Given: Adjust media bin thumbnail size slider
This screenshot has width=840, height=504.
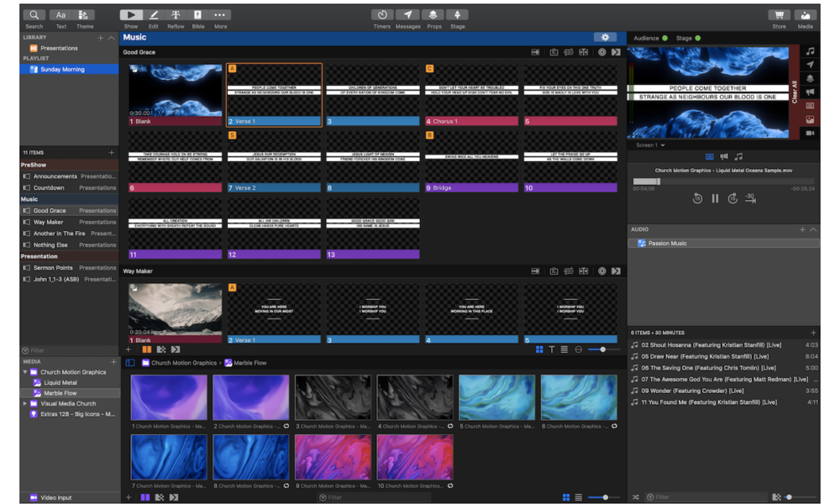Looking at the screenshot, I should [606, 497].
